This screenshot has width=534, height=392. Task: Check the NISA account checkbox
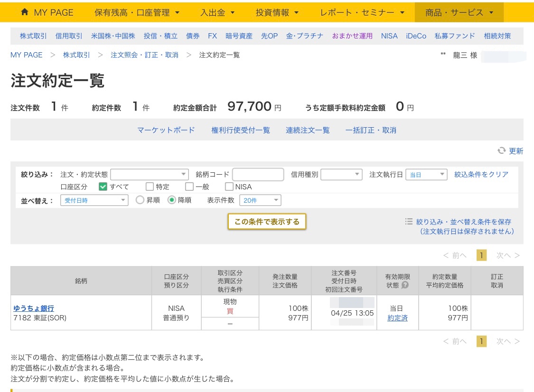[228, 187]
